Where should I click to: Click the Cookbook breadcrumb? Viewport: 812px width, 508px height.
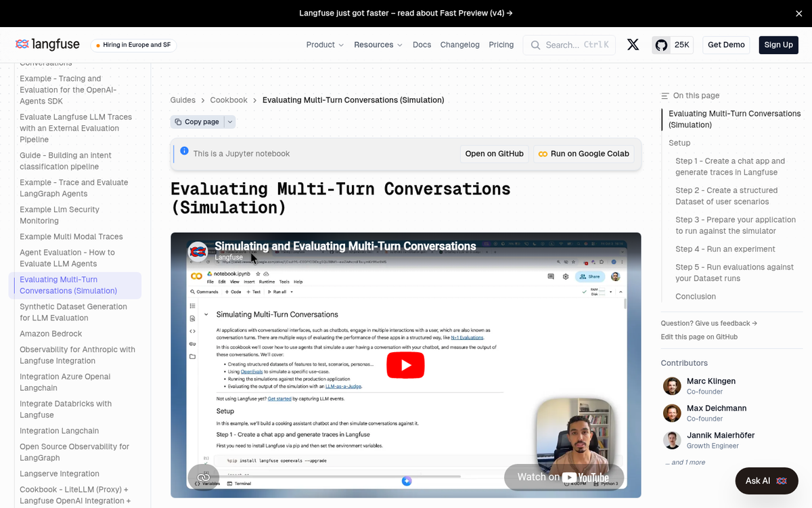pos(229,100)
